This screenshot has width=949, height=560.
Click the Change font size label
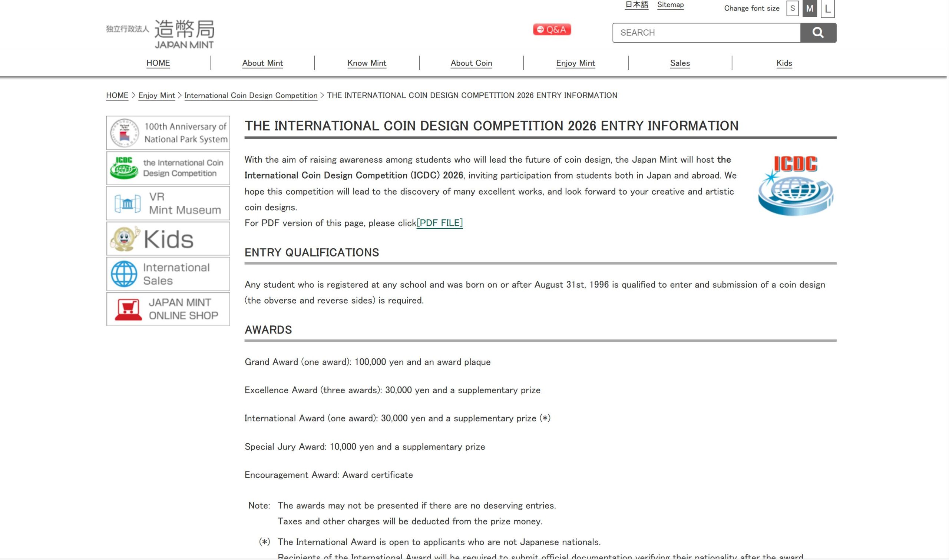(752, 8)
